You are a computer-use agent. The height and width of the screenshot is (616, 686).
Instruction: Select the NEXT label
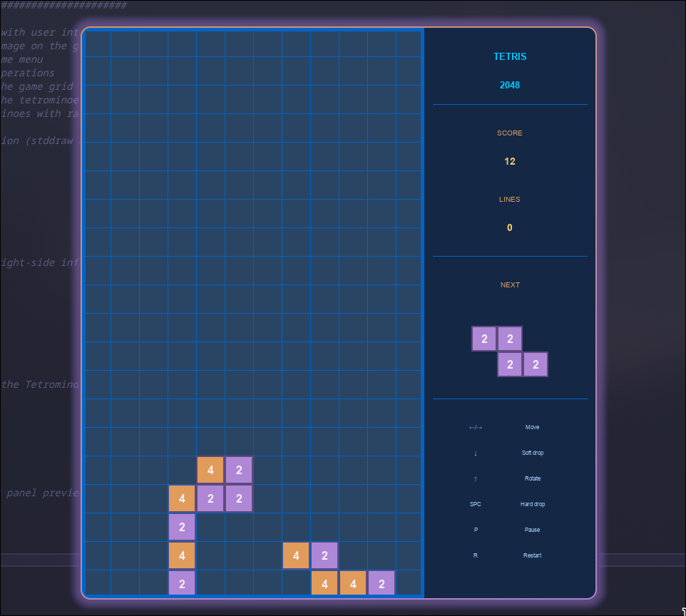click(x=510, y=284)
